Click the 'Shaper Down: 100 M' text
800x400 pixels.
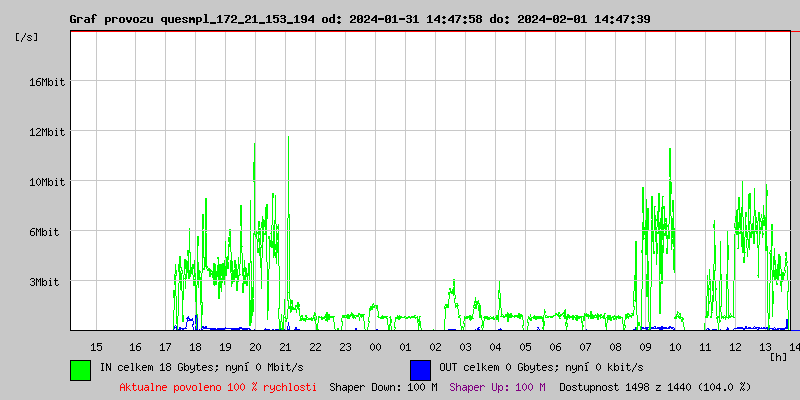coord(383,387)
